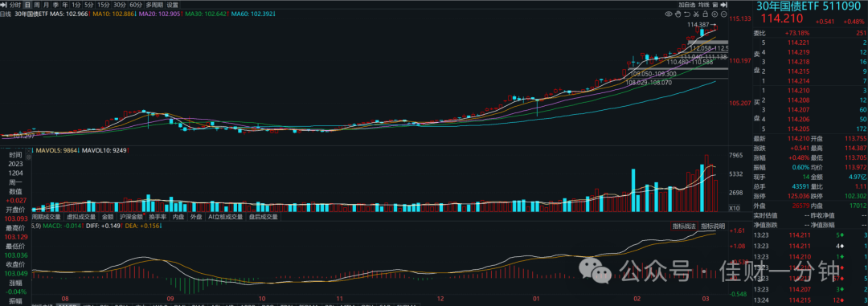Image resolution: width=868 pixels, height=306 pixels.
Task: Select the 虚拟成交量 indicator tab
Action: tap(81, 217)
